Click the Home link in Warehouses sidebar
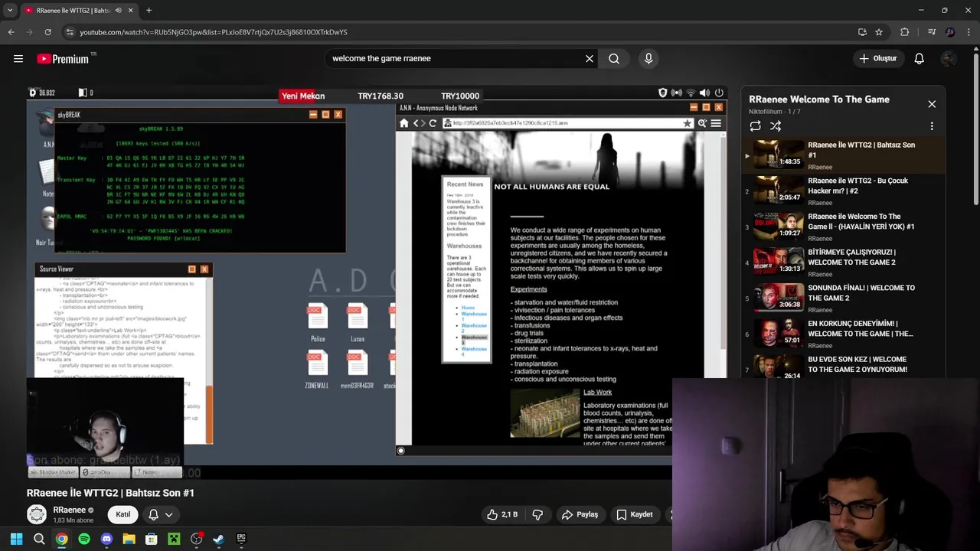Image resolution: width=980 pixels, height=551 pixels. pyautogui.click(x=467, y=308)
